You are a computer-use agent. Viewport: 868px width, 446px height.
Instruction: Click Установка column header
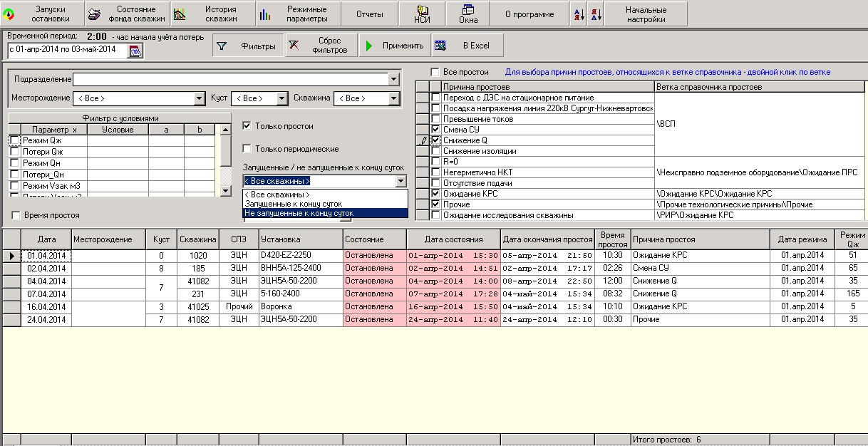point(301,239)
